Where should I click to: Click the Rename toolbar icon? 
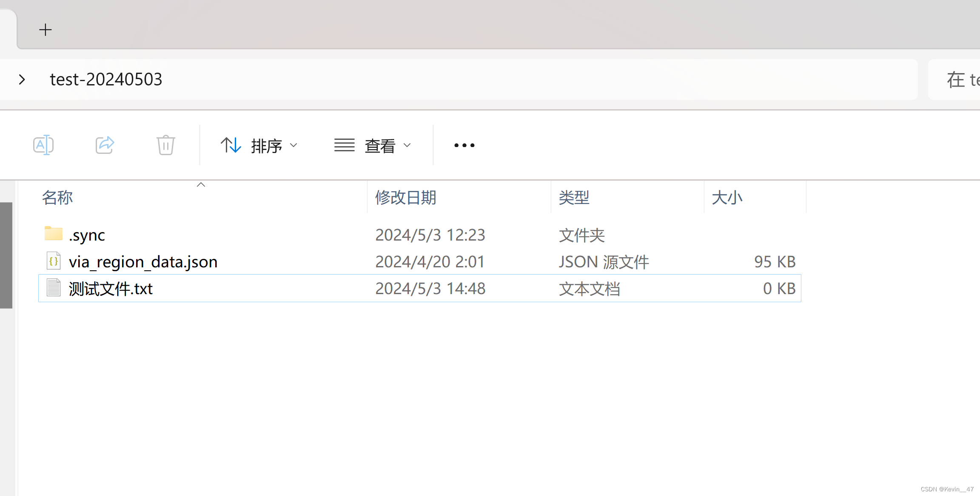click(43, 145)
